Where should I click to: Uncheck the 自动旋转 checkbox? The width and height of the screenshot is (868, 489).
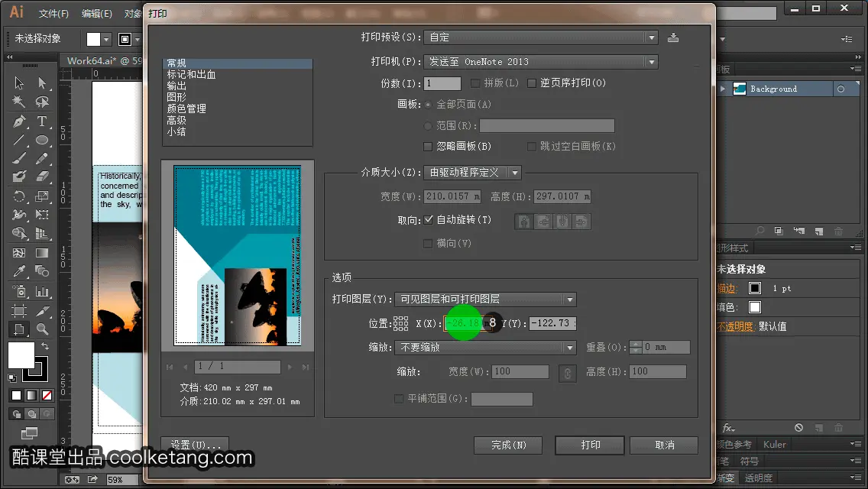pyautogui.click(x=428, y=220)
